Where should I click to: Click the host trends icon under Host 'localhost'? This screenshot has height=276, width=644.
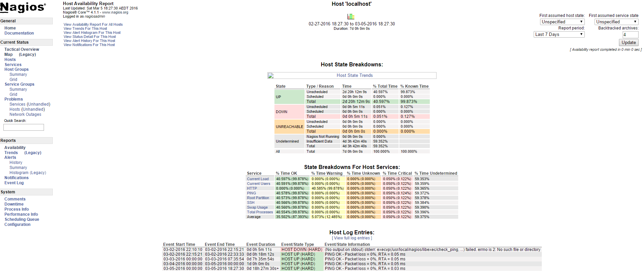click(x=351, y=17)
